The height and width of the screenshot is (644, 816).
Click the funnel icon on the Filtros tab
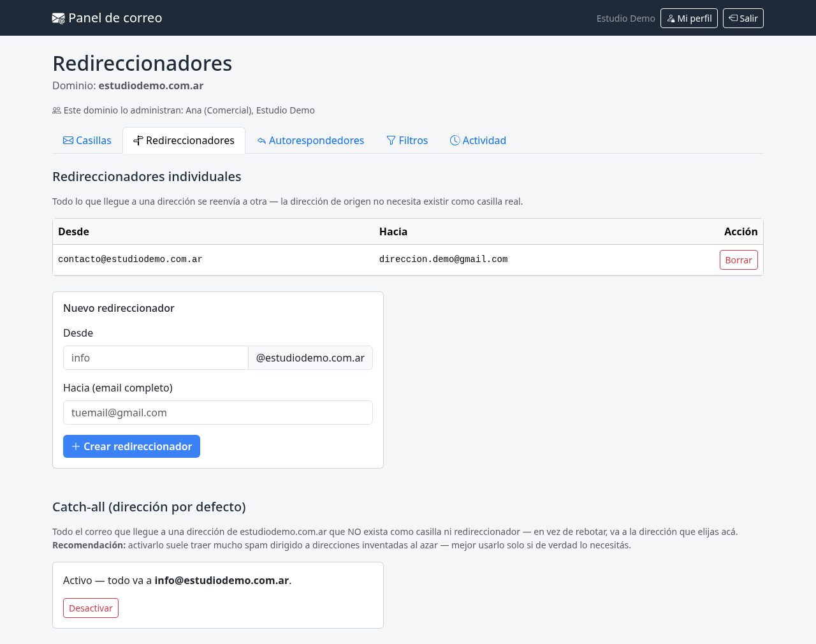pos(391,140)
